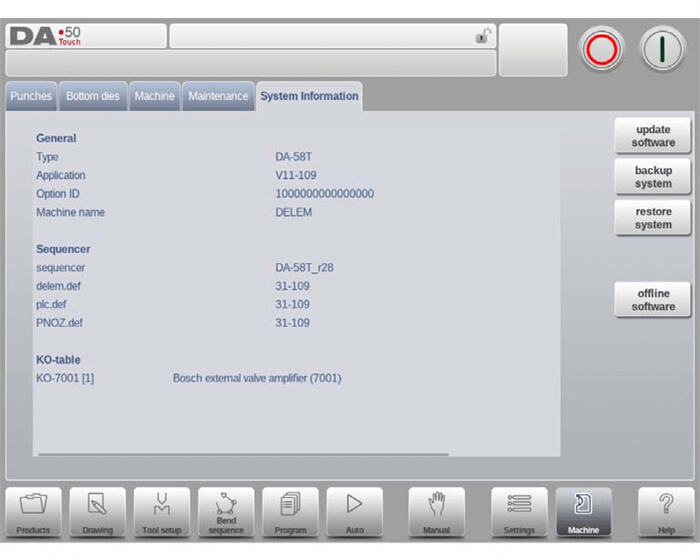Image resolution: width=700 pixels, height=560 pixels.
Task: Click the backup system button
Action: coord(653,177)
